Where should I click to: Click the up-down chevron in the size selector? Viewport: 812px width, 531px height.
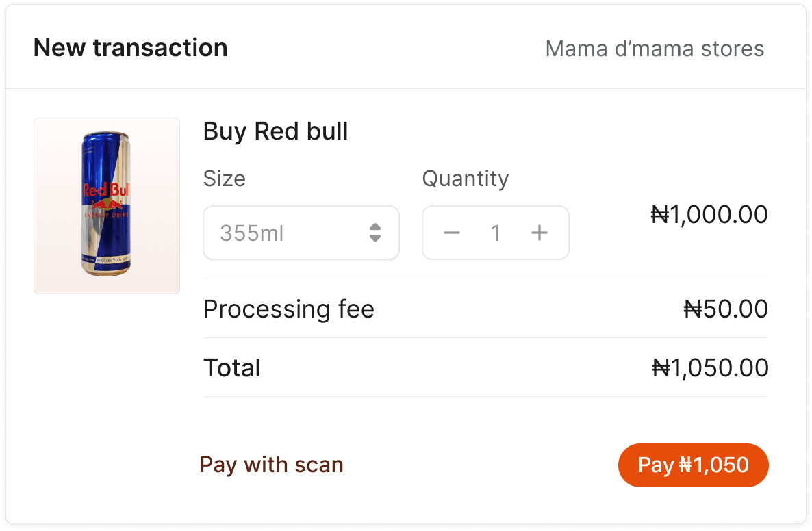(x=375, y=233)
